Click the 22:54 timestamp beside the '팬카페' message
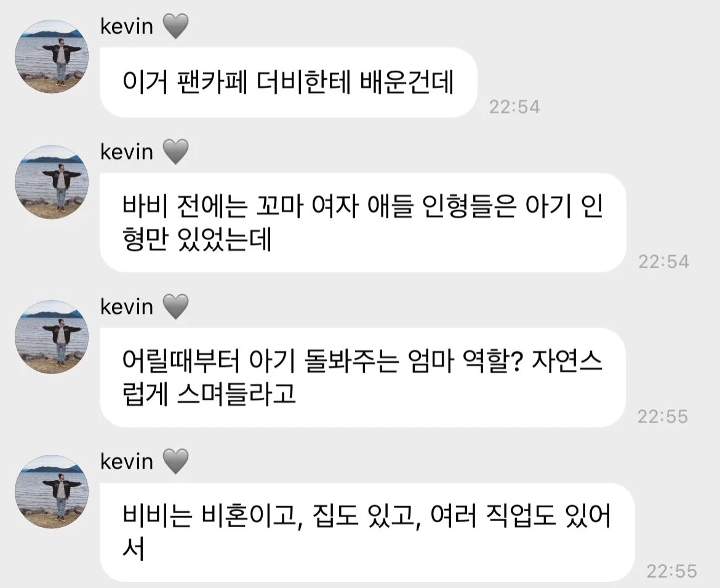 [x=514, y=107]
